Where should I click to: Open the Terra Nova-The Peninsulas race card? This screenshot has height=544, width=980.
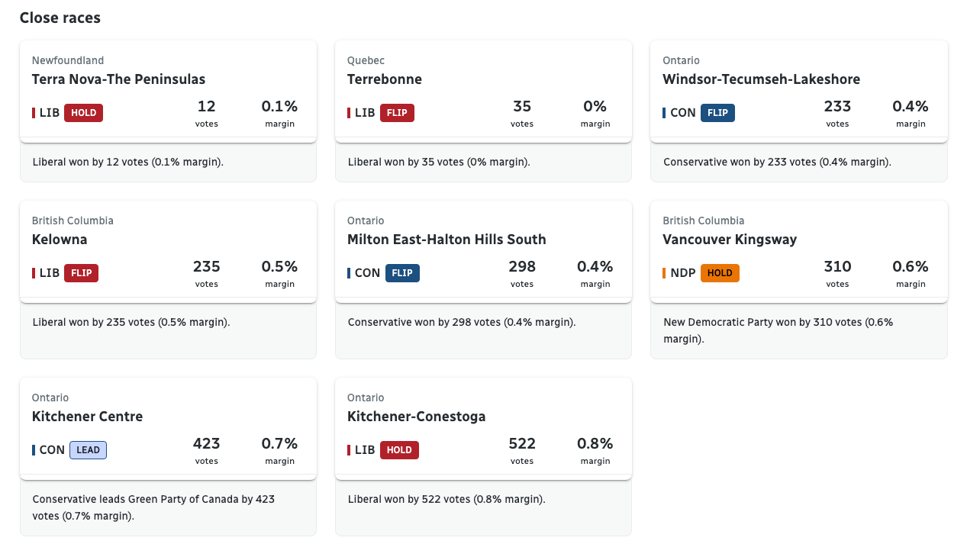tap(118, 79)
